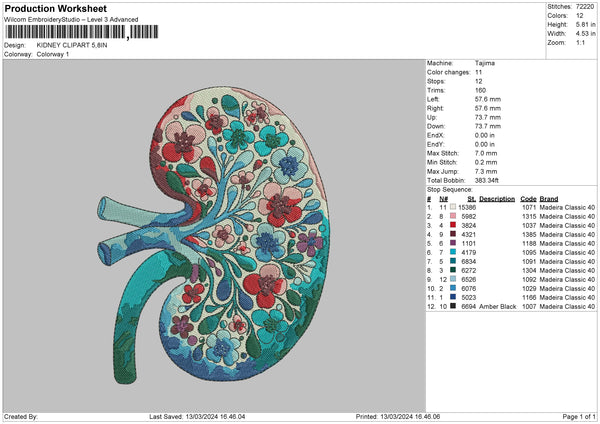600x424 pixels.
Task: Click stitch count '3824' in stop row 3
Action: pos(469,225)
